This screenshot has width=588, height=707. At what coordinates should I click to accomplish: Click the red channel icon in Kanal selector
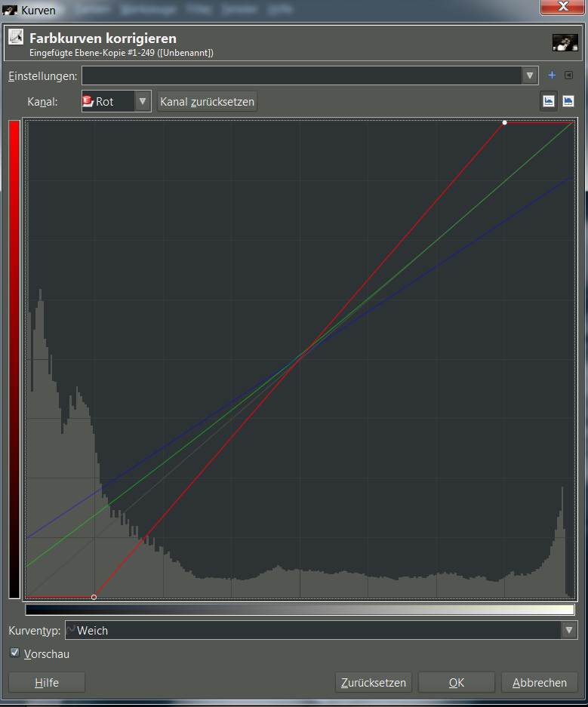(88, 101)
